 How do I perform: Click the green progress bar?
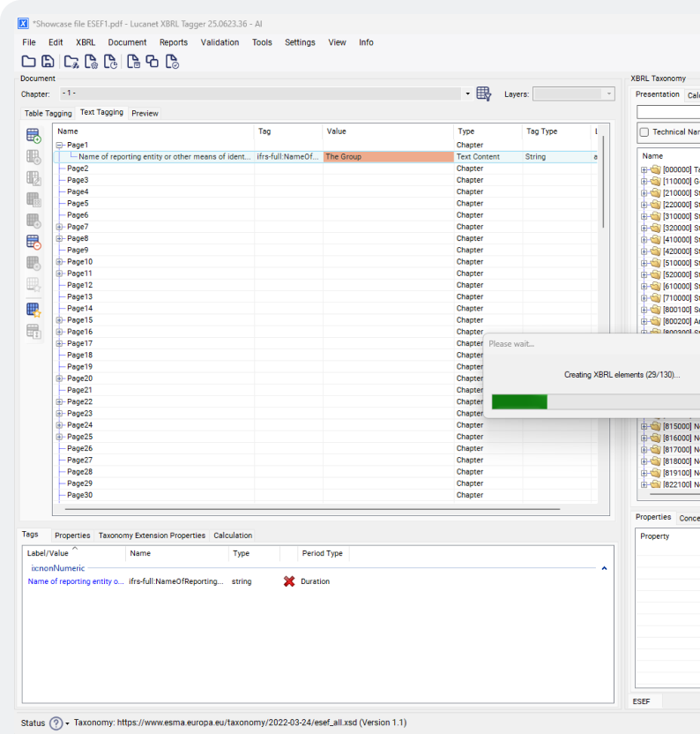click(519, 402)
